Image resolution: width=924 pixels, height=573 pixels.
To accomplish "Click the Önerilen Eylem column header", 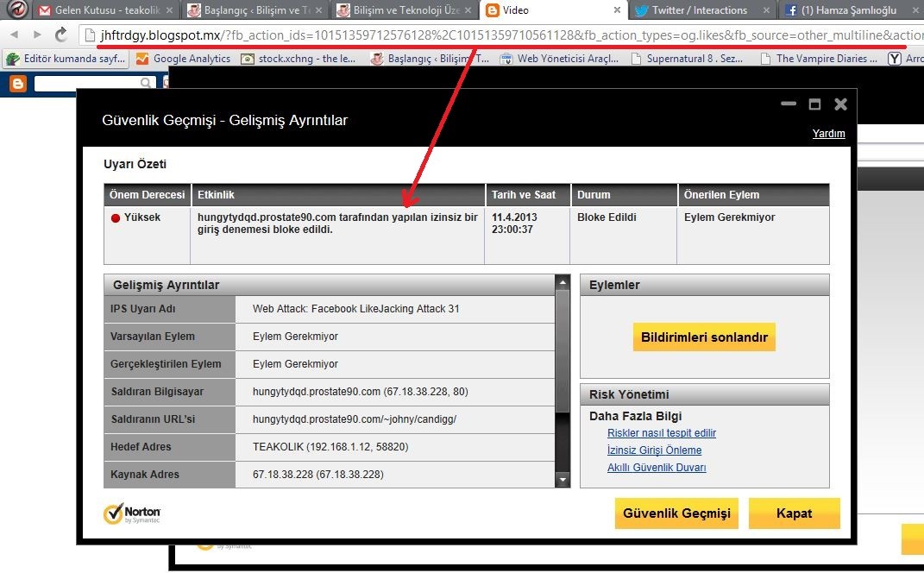I will 754,194.
